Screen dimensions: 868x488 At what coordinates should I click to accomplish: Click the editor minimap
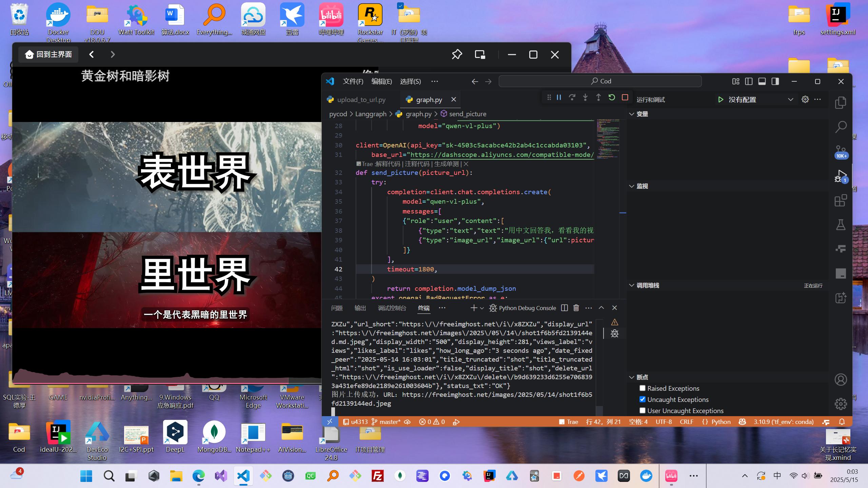point(608,139)
